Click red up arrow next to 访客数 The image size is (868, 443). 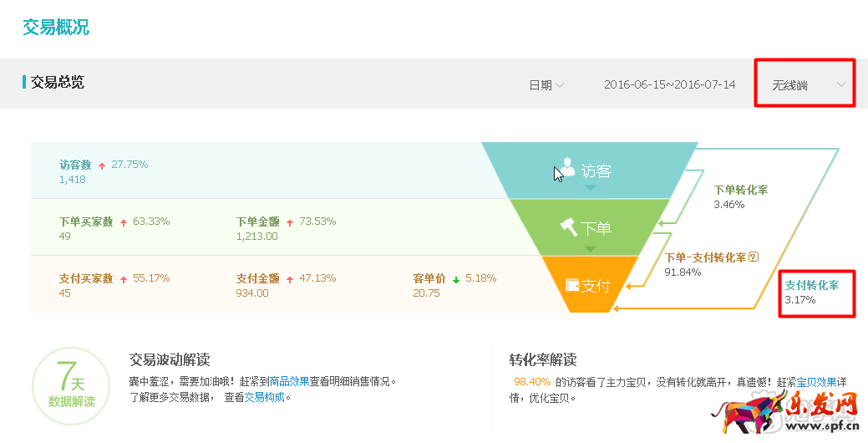[x=102, y=165]
